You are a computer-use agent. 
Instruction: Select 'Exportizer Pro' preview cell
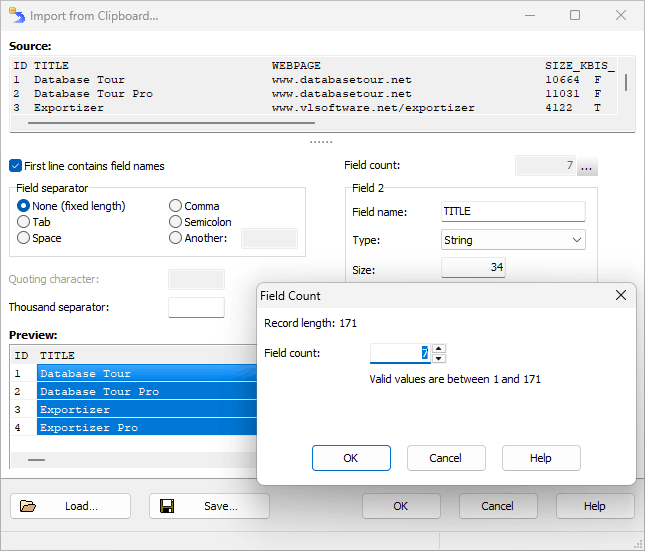click(x=147, y=428)
